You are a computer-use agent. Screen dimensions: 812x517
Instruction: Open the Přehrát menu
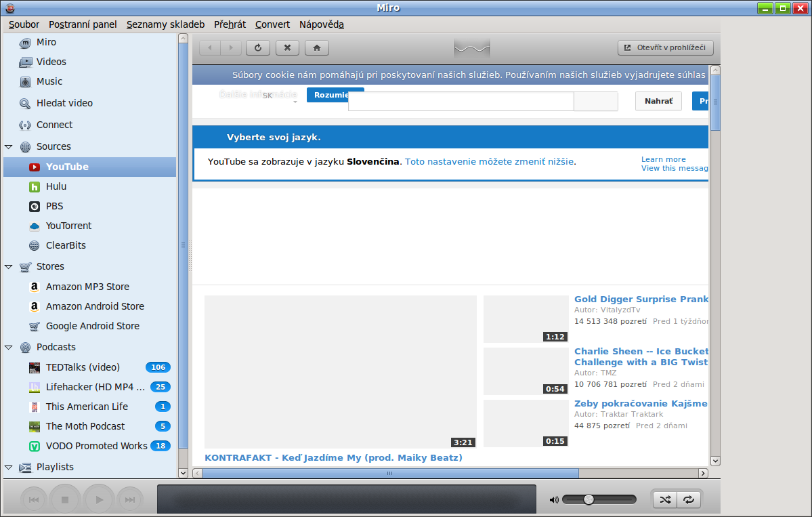point(230,24)
